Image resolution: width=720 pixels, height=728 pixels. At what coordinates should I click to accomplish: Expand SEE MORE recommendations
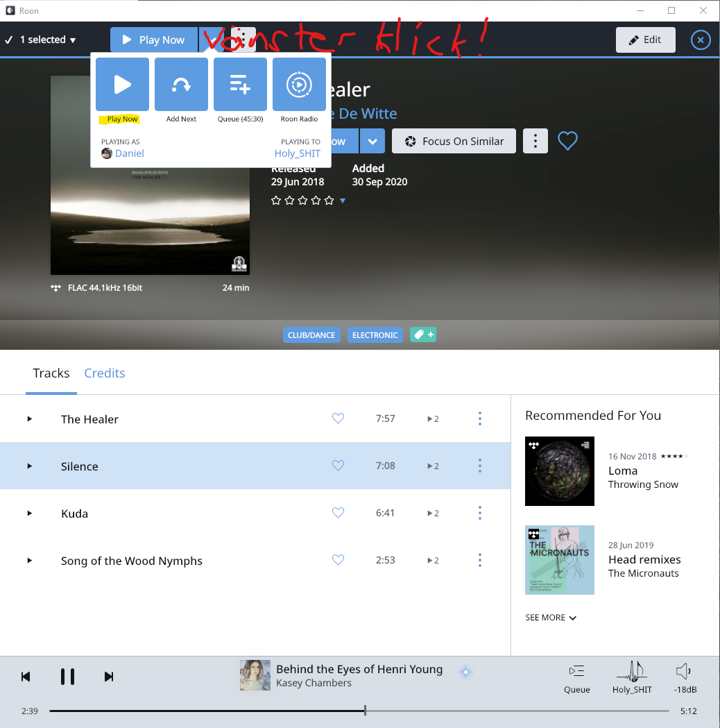tap(551, 618)
